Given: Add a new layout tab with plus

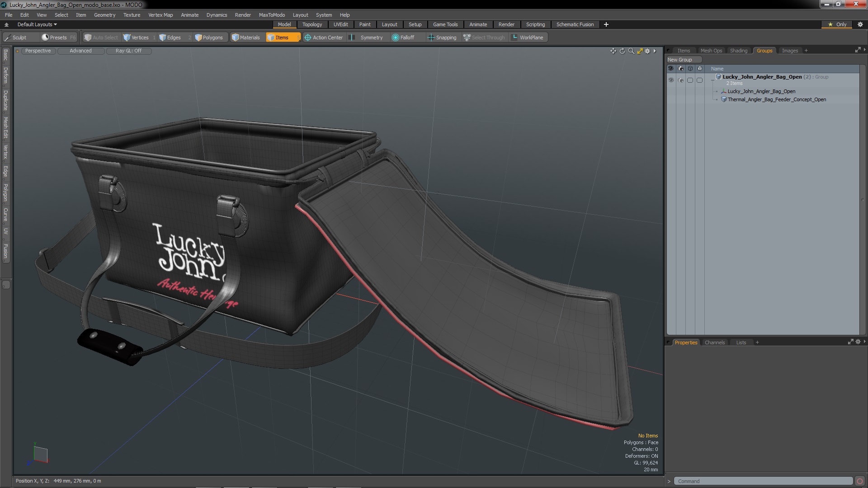Looking at the screenshot, I should tap(606, 24).
